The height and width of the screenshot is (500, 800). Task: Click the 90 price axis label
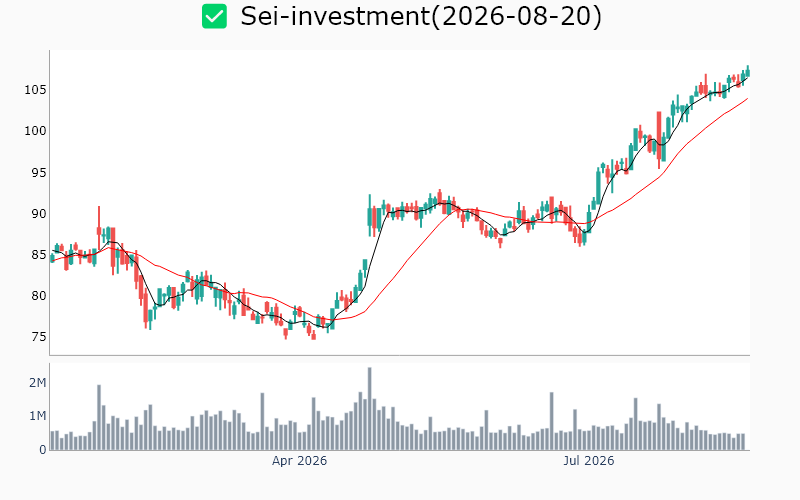(x=39, y=214)
